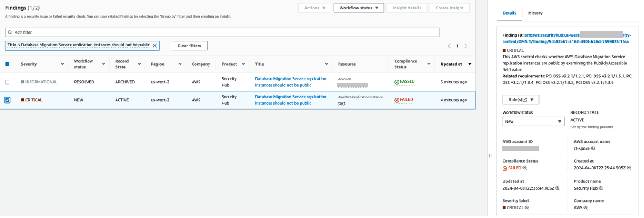Open the Workflow status New select box
644x218 pixels.
tap(533, 121)
